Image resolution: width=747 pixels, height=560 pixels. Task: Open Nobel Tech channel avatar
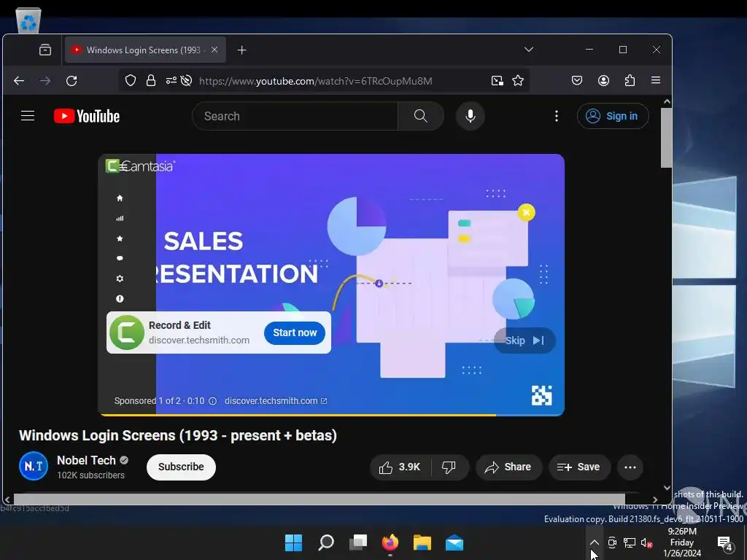click(34, 466)
